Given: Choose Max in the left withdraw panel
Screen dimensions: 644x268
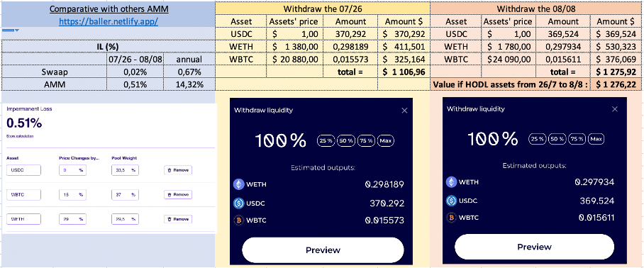Looking at the screenshot, I should [x=386, y=141].
